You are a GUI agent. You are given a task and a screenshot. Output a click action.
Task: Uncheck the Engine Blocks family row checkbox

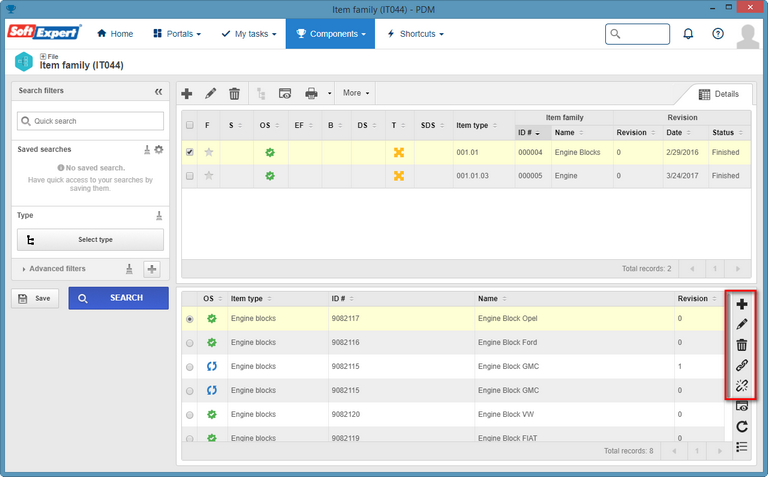[x=190, y=152]
